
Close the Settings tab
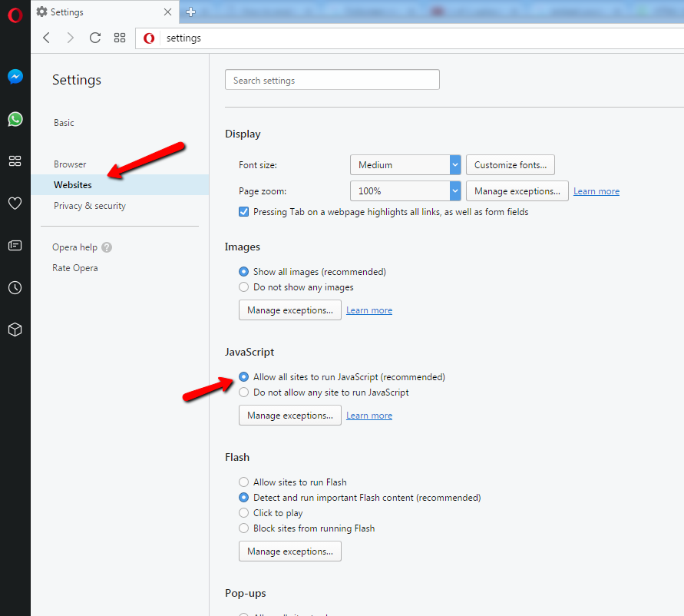point(167,12)
